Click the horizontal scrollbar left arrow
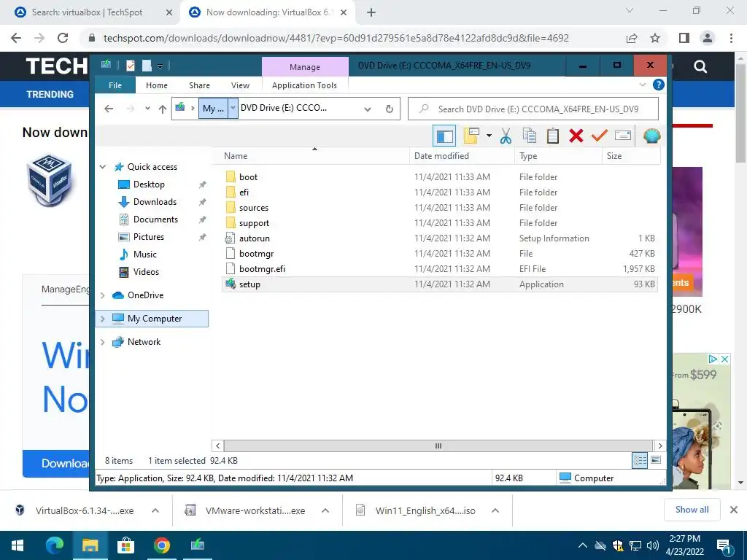The width and height of the screenshot is (747, 560). click(217, 446)
